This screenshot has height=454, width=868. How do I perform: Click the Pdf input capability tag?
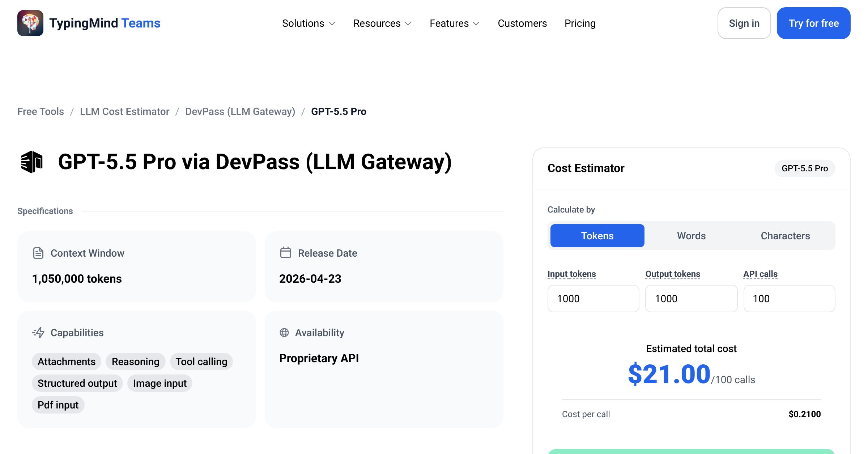(x=58, y=405)
